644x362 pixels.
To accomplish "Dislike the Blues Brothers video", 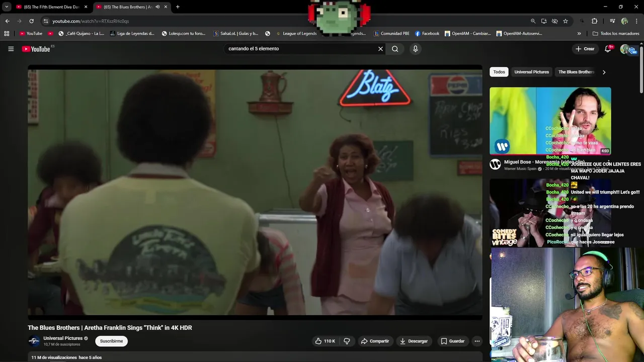I will click(347, 341).
